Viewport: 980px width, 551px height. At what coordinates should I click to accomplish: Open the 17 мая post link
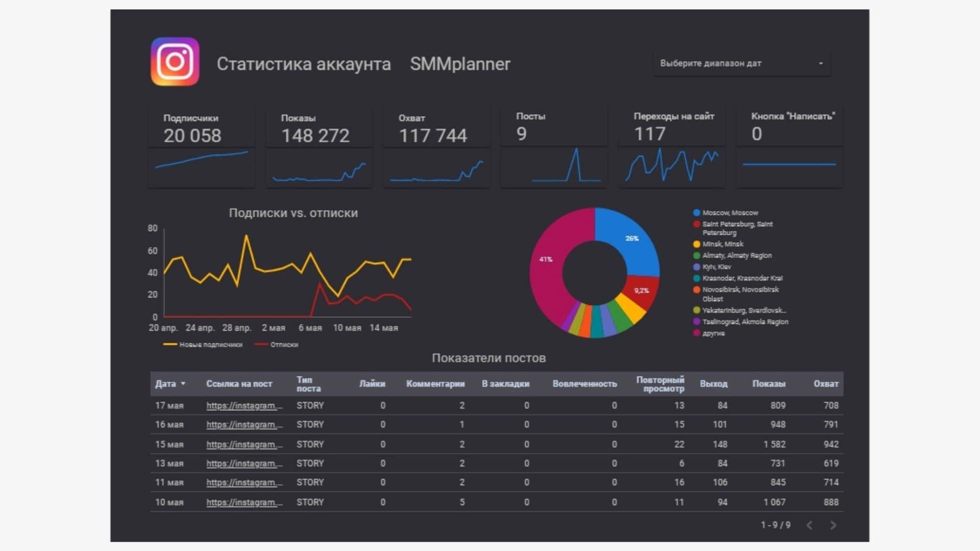[244, 406]
